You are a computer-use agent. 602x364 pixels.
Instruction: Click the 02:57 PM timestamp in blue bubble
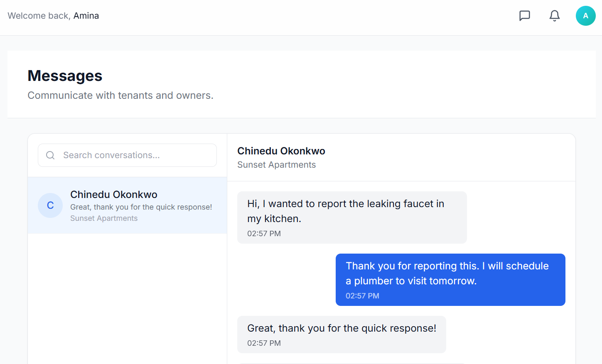pyautogui.click(x=362, y=296)
